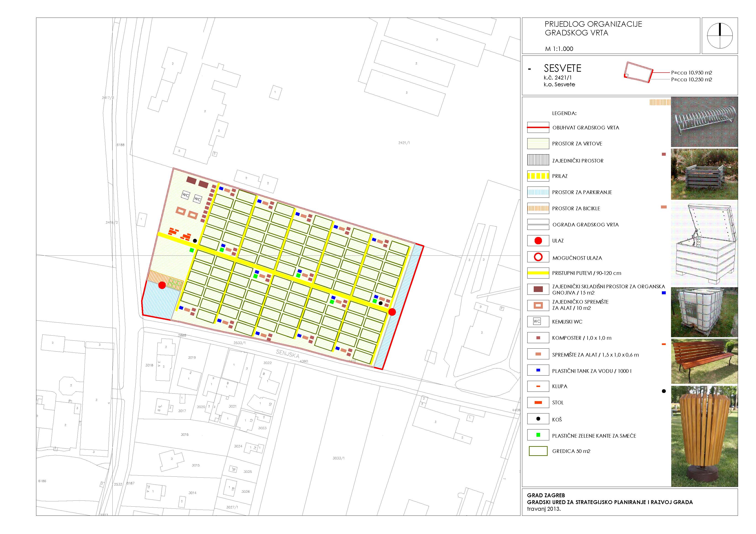756x534 pixels.
Task: Click the wooden park bench photo
Action: 704,361
